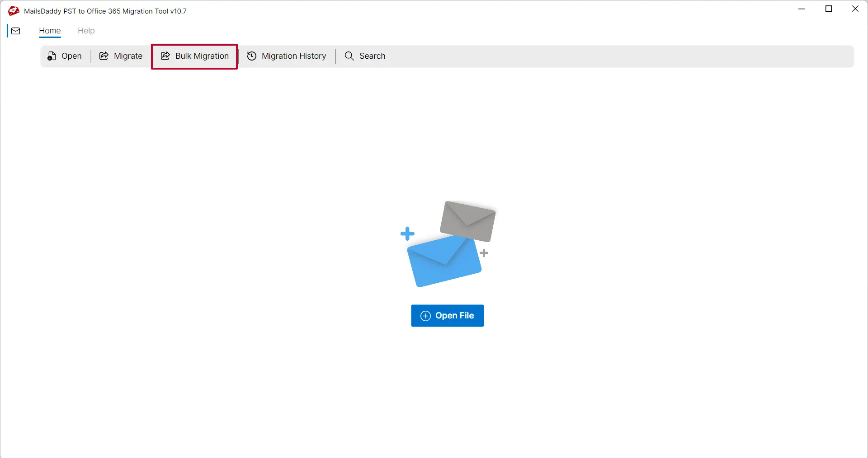Click the Bulk Migration icon
Viewport: 868px width, 458px height.
tap(165, 56)
